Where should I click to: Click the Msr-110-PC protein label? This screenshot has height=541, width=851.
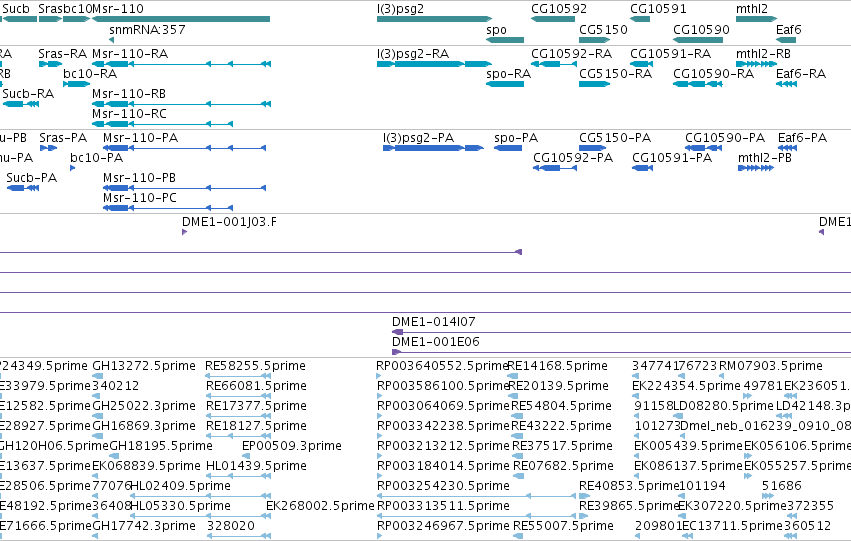[140, 198]
